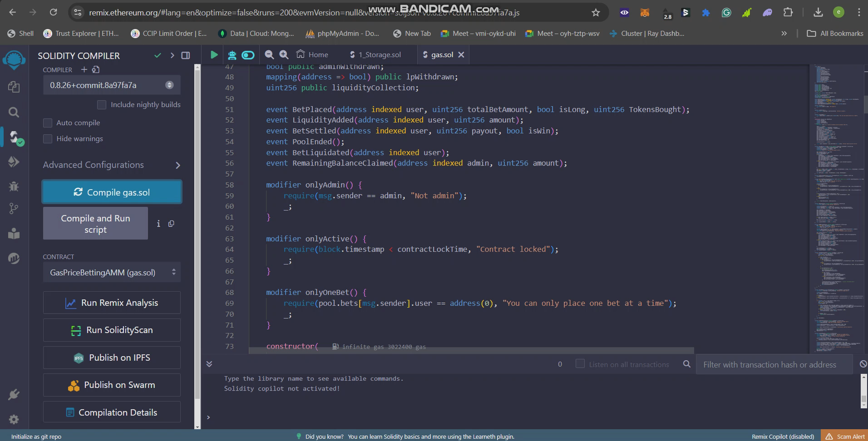Click Remix Copilot (disabled) status
The width and height of the screenshot is (868, 441).
click(x=783, y=436)
